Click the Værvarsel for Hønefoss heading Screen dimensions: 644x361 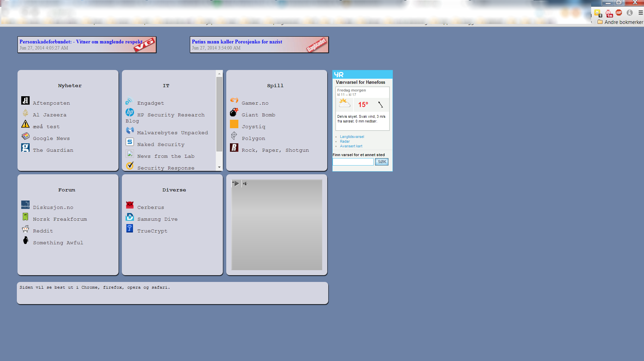(361, 82)
